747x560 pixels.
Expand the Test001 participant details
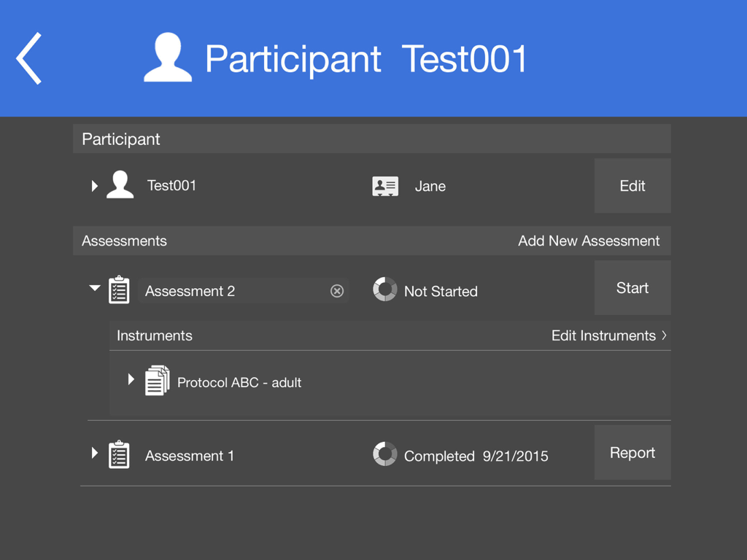94,185
